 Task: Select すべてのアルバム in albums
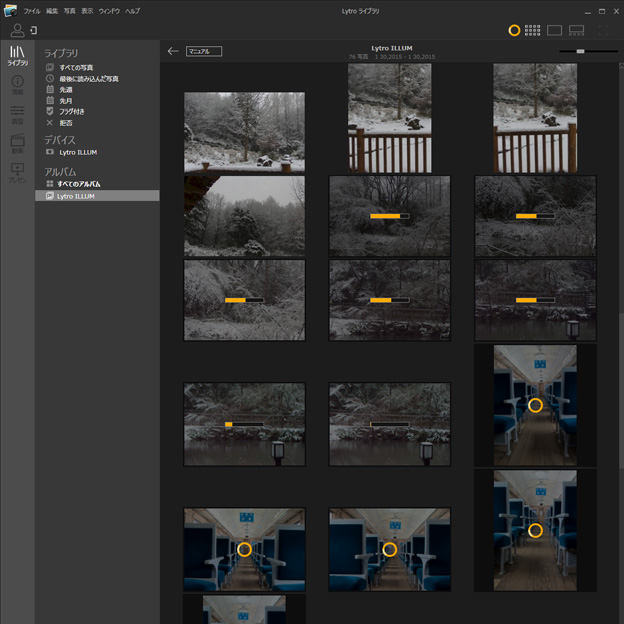78,184
